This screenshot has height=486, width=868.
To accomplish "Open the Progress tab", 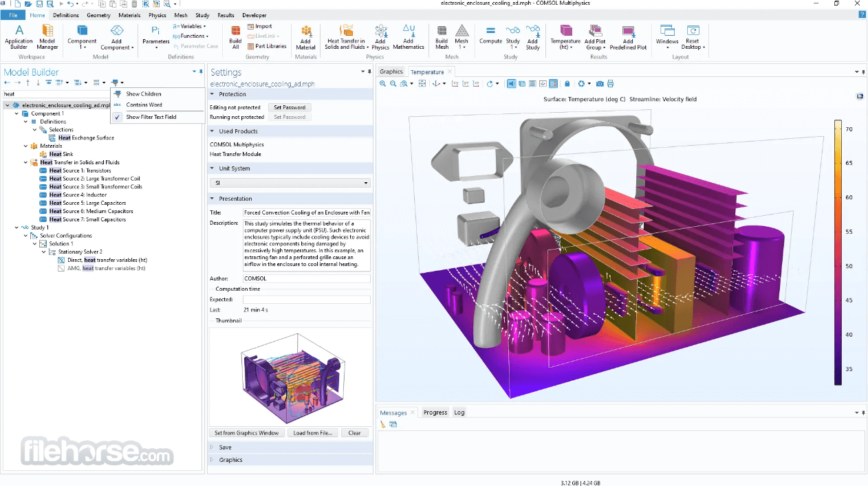I will pos(435,412).
